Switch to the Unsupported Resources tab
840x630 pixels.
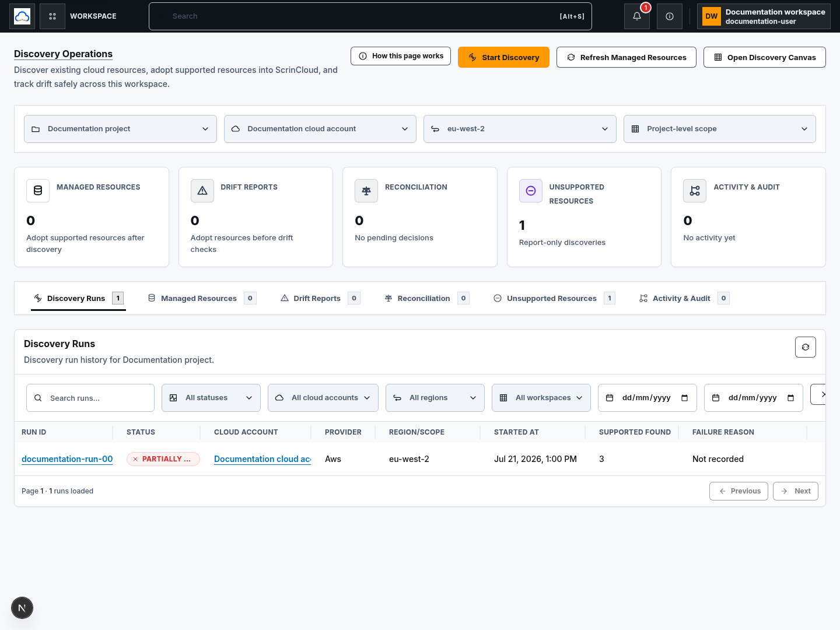point(554,298)
